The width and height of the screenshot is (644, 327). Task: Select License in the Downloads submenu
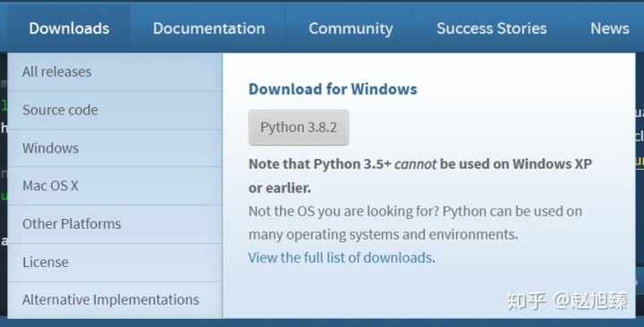pos(115,262)
